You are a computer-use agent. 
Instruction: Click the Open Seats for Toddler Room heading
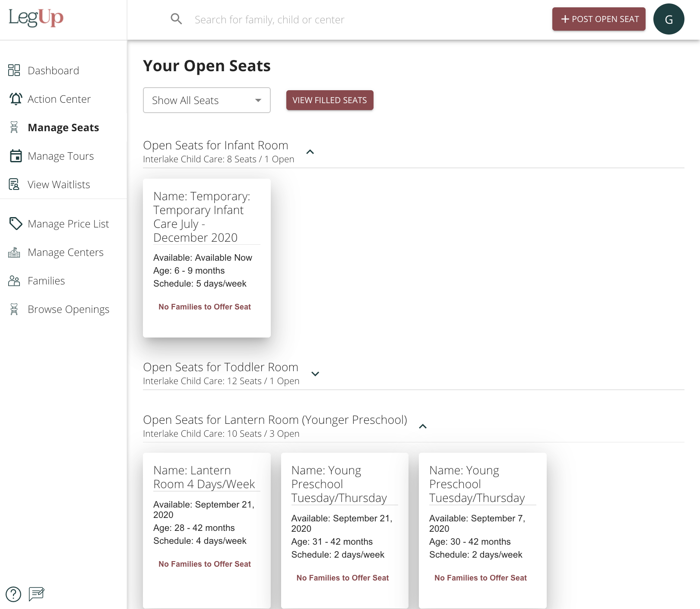221,367
